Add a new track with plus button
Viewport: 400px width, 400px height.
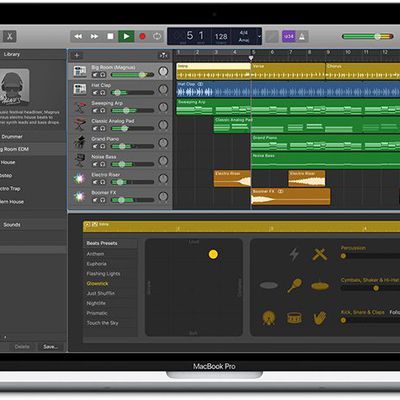click(76, 55)
